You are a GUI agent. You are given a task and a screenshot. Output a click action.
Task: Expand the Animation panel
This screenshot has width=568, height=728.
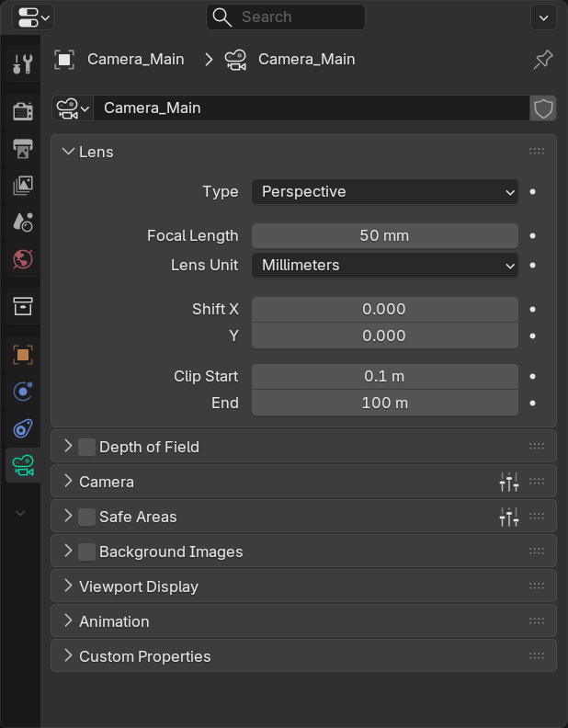point(68,620)
